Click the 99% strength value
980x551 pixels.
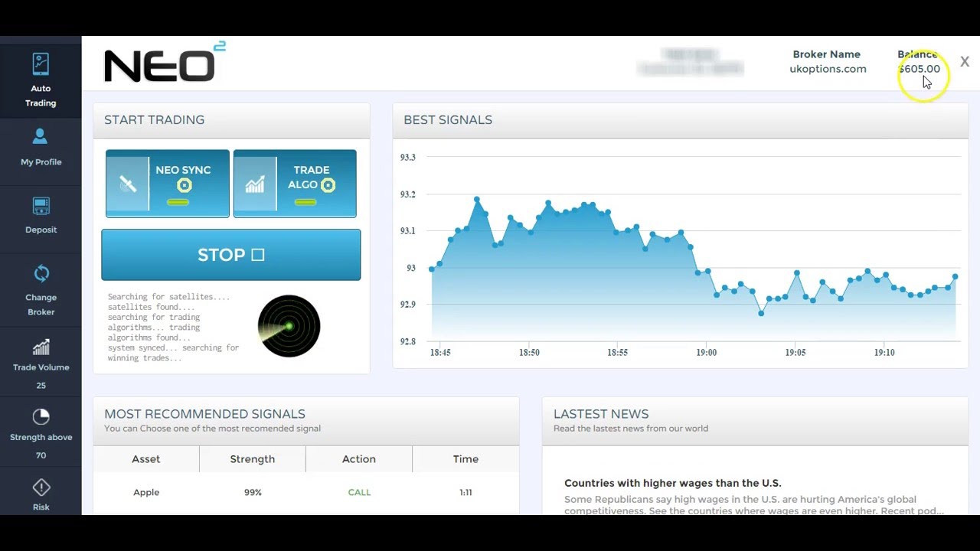(x=253, y=492)
